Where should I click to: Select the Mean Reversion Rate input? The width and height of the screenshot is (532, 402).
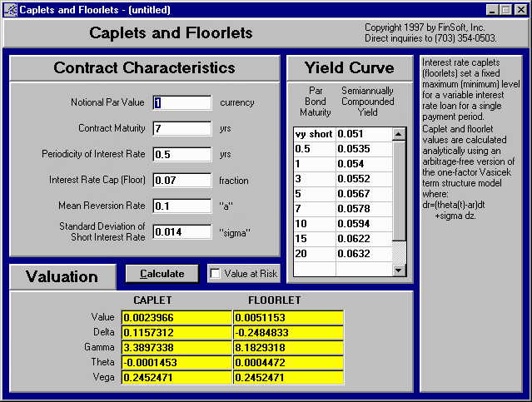pyautogui.click(x=182, y=206)
